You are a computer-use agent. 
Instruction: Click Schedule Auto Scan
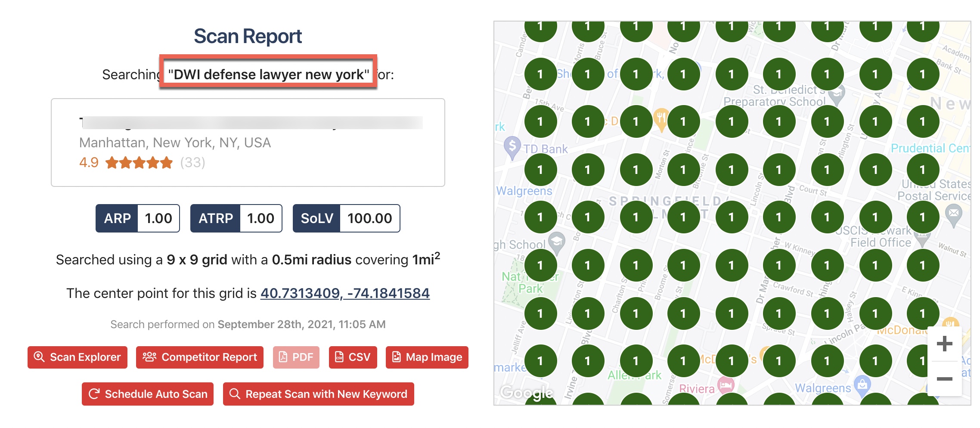[x=148, y=394]
